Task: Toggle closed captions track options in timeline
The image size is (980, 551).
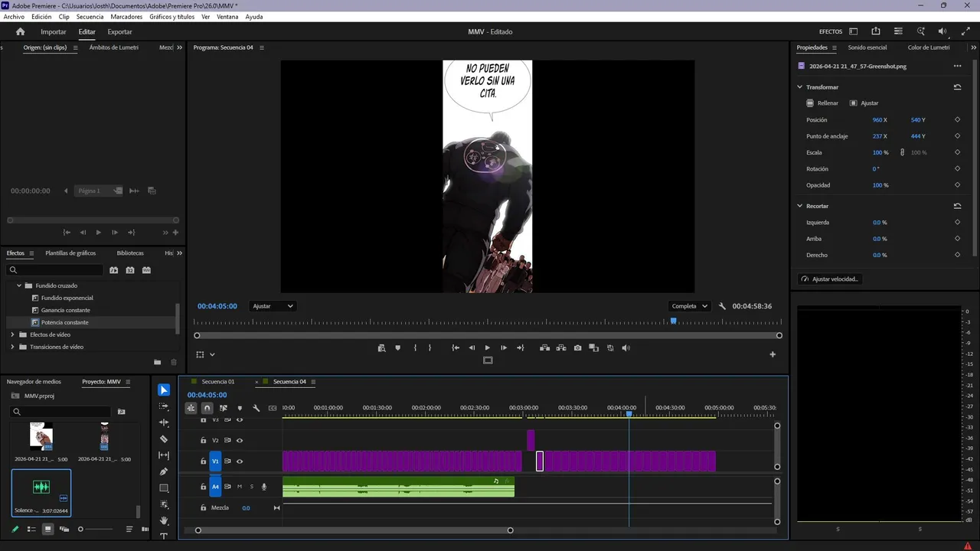Action: point(273,408)
